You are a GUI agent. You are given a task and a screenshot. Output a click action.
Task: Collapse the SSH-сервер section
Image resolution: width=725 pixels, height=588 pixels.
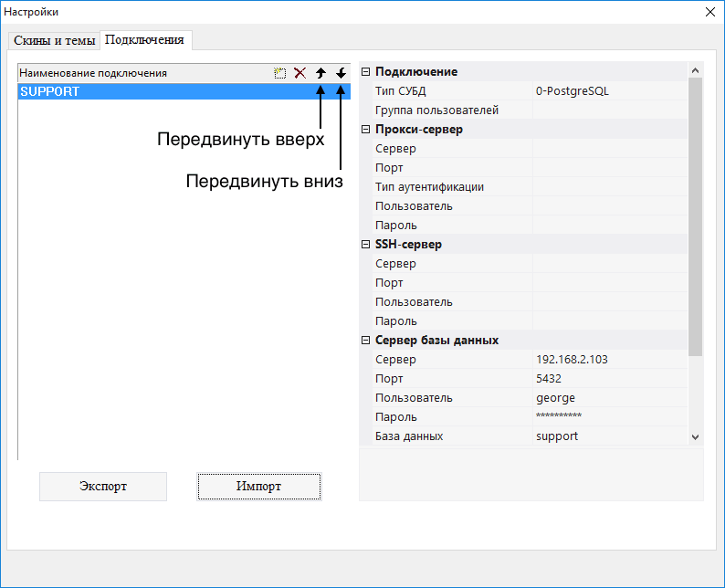(x=366, y=245)
